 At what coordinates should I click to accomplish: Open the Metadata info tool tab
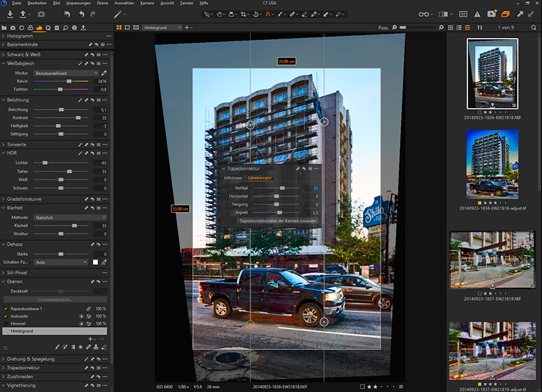coord(75,28)
